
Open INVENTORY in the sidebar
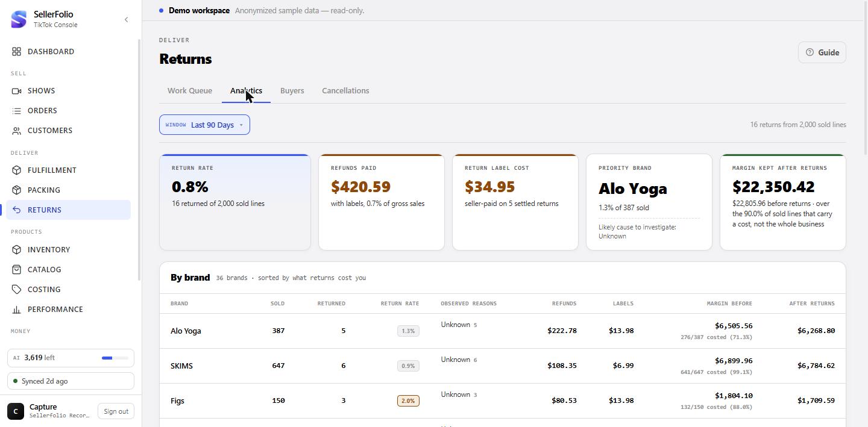point(68,250)
